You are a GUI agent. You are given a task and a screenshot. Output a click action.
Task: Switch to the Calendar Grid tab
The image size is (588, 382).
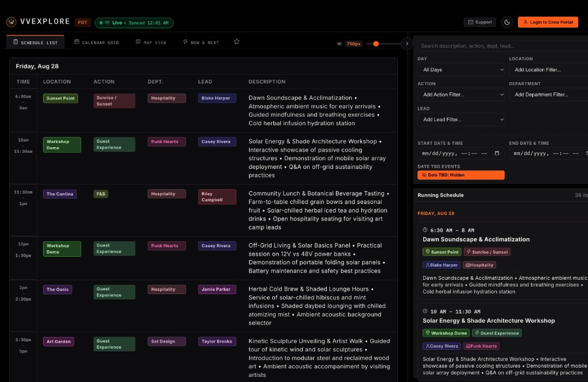pos(96,43)
